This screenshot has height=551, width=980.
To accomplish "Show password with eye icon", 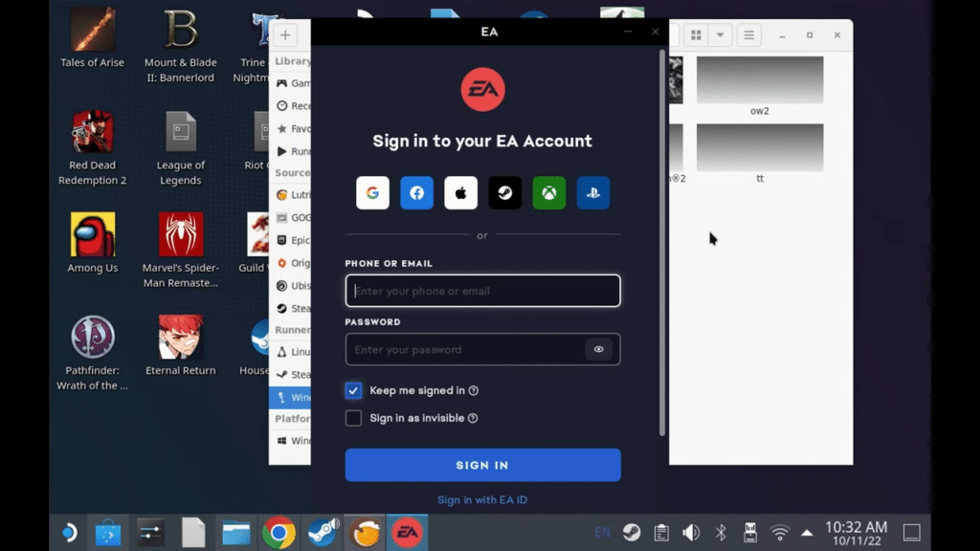I will 599,349.
